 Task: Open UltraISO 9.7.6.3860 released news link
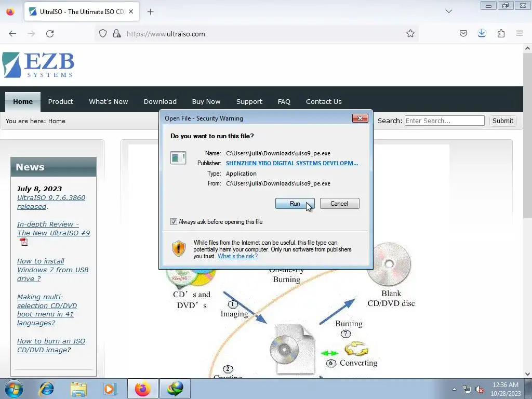tap(51, 202)
